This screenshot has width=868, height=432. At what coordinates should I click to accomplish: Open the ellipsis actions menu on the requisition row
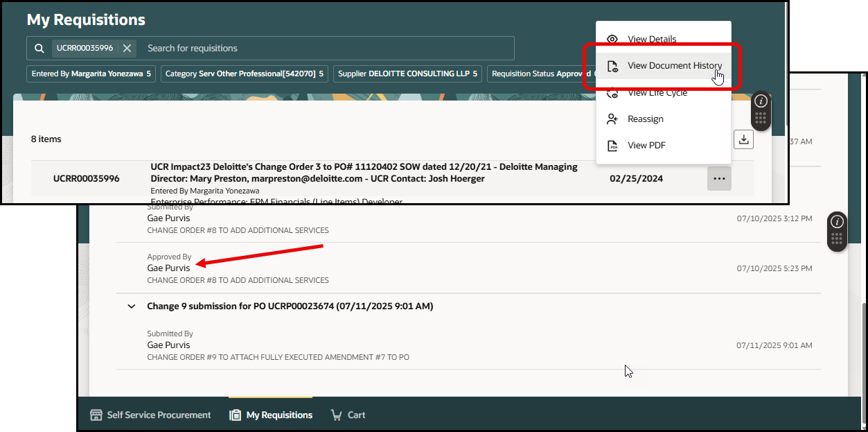point(719,178)
